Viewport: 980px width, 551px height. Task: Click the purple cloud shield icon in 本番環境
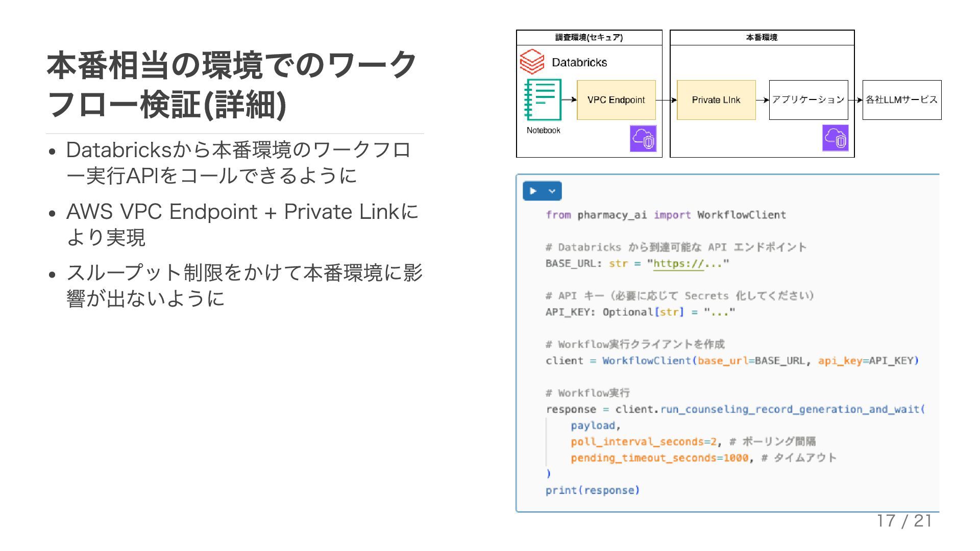click(x=835, y=138)
